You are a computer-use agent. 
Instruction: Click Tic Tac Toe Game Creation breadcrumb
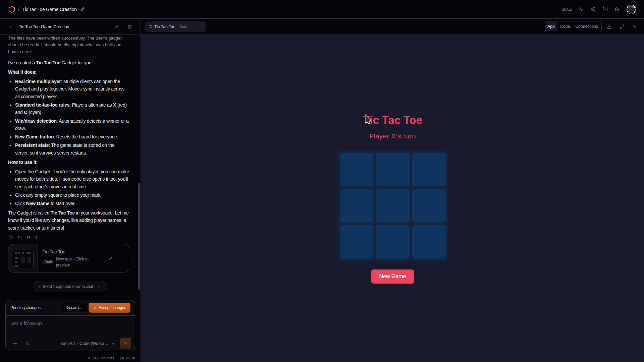(49, 9)
